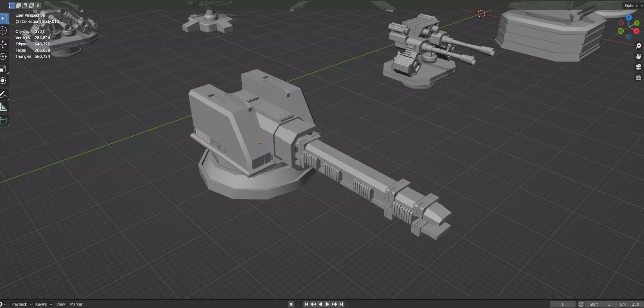The height and width of the screenshot is (308, 644).
Task: Open the Options dropdown
Action: pyautogui.click(x=633, y=6)
